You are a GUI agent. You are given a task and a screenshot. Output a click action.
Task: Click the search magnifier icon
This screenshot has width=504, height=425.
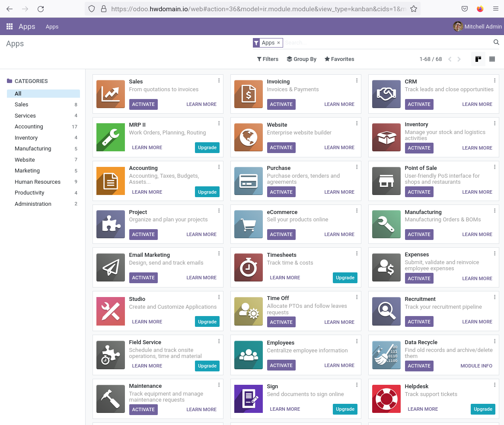(x=496, y=42)
